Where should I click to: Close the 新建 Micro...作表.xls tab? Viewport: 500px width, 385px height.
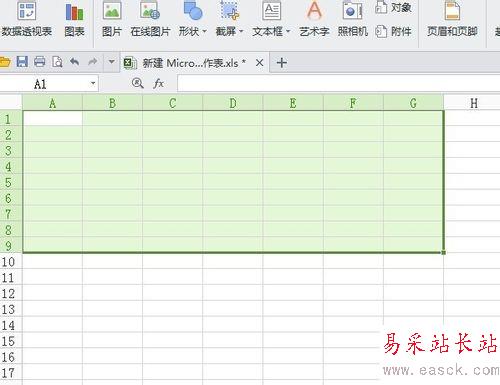click(x=259, y=63)
